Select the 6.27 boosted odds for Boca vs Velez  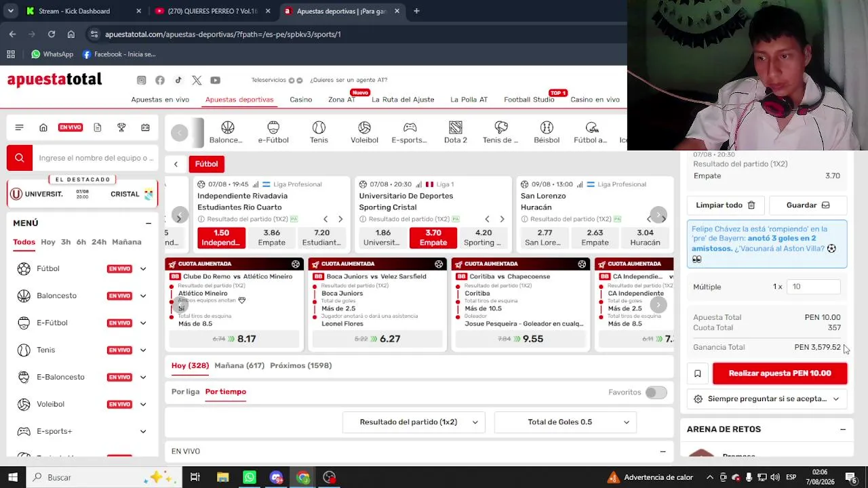tap(378, 339)
